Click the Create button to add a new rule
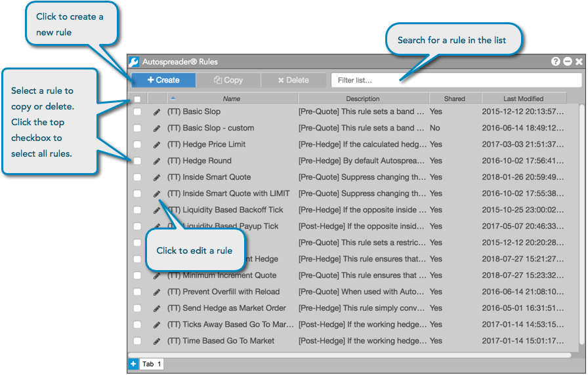The image size is (588, 375). pyautogui.click(x=163, y=80)
